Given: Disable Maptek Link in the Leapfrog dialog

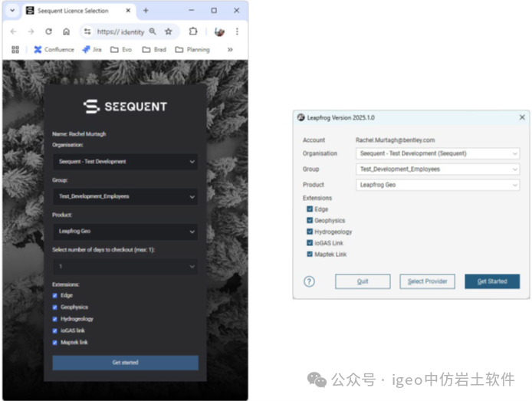Looking at the screenshot, I should pos(310,254).
